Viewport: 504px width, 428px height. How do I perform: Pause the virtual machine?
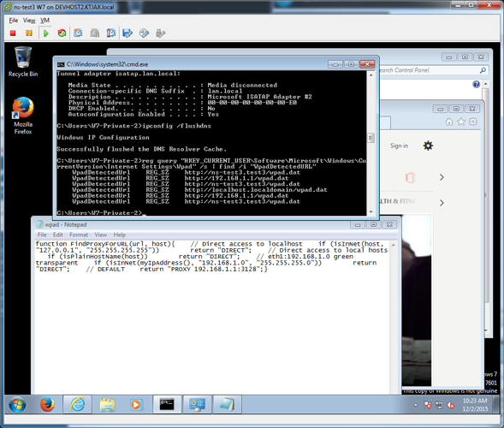pos(29,33)
